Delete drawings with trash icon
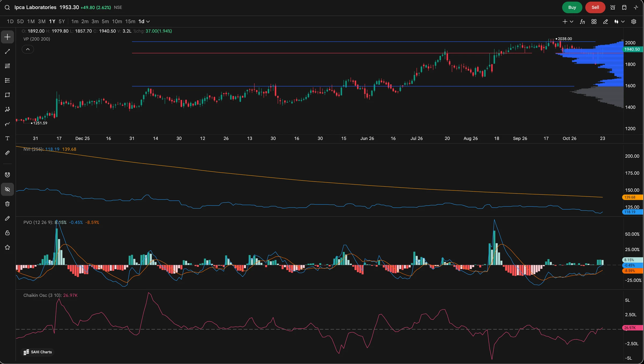 click(x=8, y=204)
